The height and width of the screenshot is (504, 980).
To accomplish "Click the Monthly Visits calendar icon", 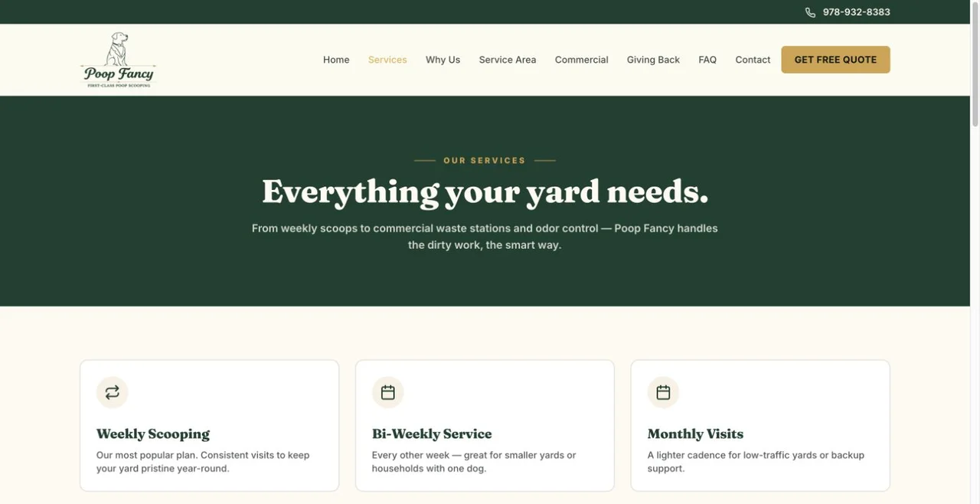I will coord(663,392).
